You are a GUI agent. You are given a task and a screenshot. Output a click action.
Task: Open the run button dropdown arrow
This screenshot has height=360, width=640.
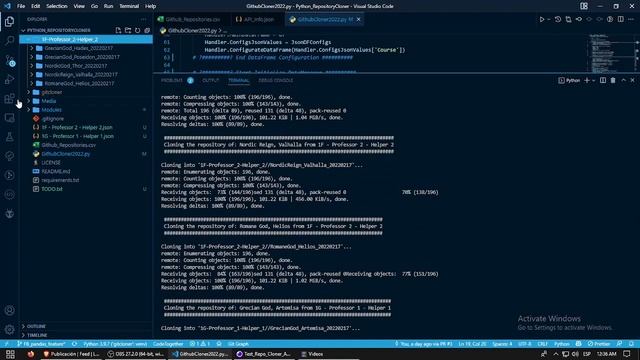pos(549,19)
